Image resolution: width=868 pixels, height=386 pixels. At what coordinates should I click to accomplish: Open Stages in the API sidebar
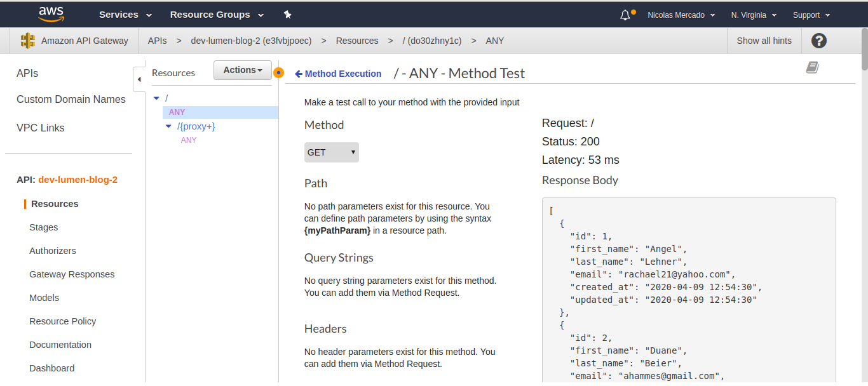point(43,227)
